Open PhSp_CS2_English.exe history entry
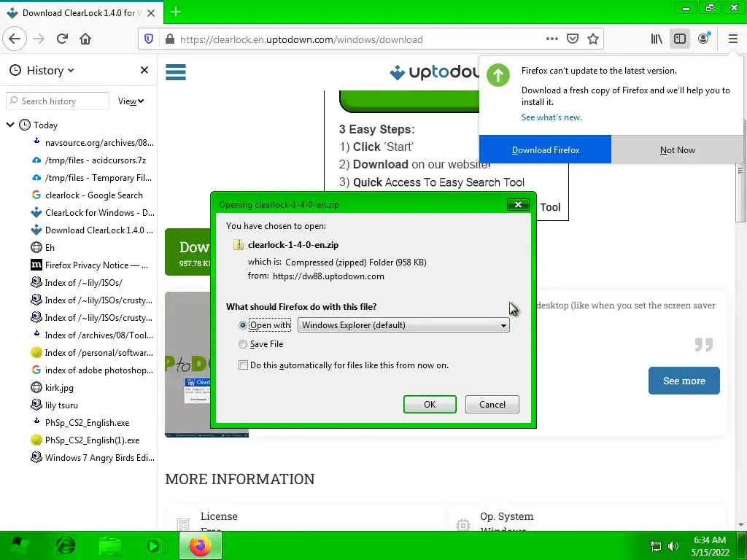 [80, 422]
